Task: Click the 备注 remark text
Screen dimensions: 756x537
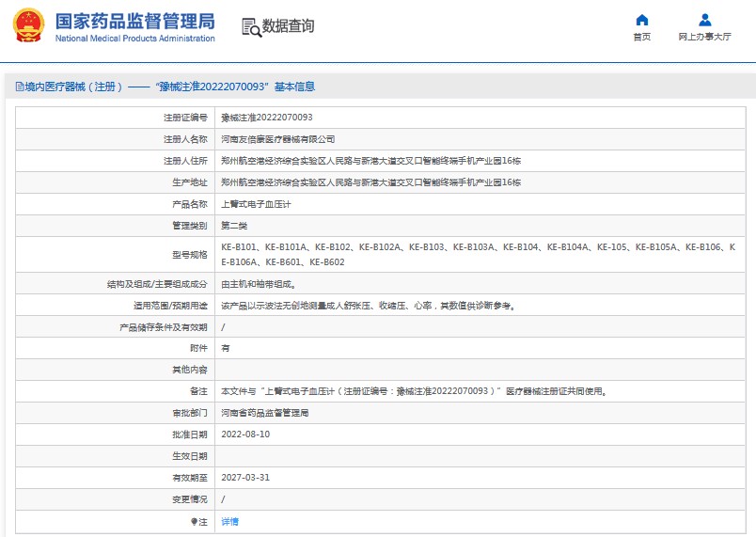Action: pyautogui.click(x=414, y=391)
